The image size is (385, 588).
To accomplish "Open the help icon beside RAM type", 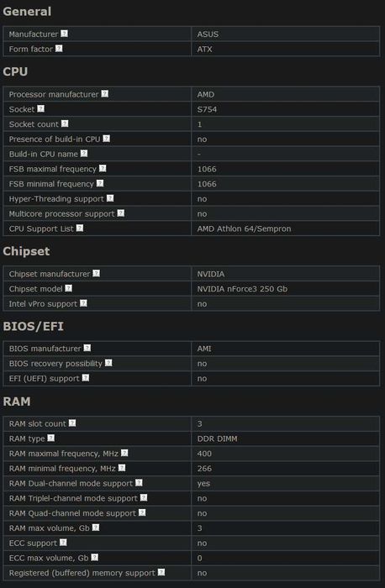I will point(51,438).
